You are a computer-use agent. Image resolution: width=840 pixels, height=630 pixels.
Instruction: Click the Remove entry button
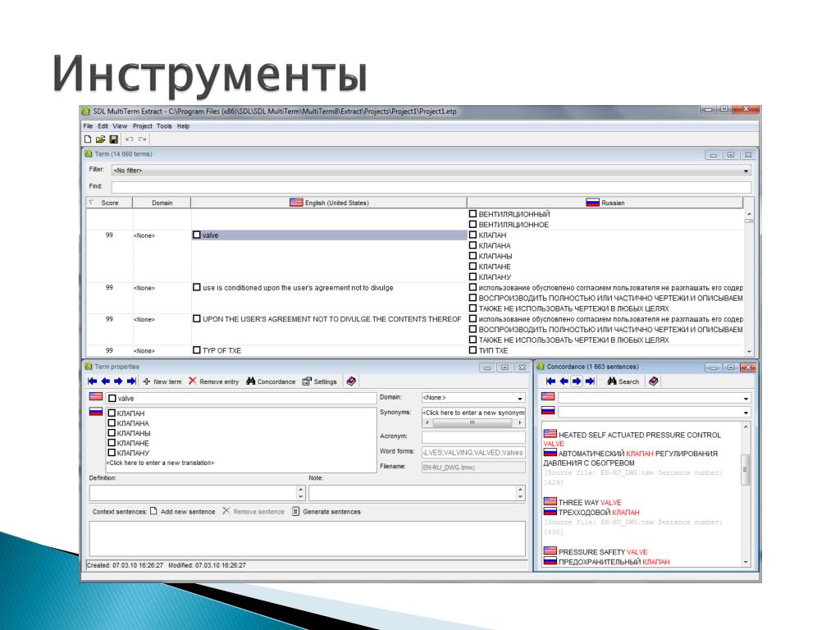(x=214, y=381)
